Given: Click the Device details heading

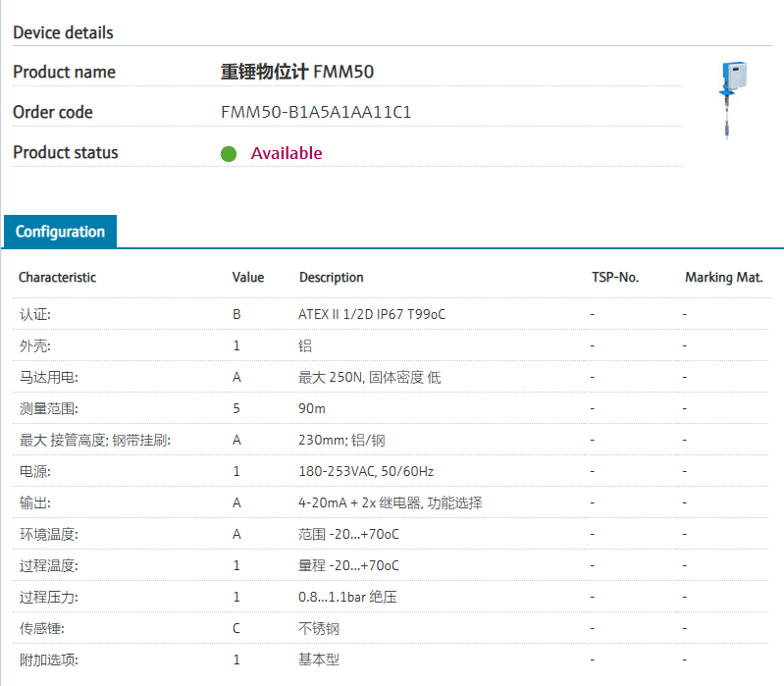Looking at the screenshot, I should 63,32.
